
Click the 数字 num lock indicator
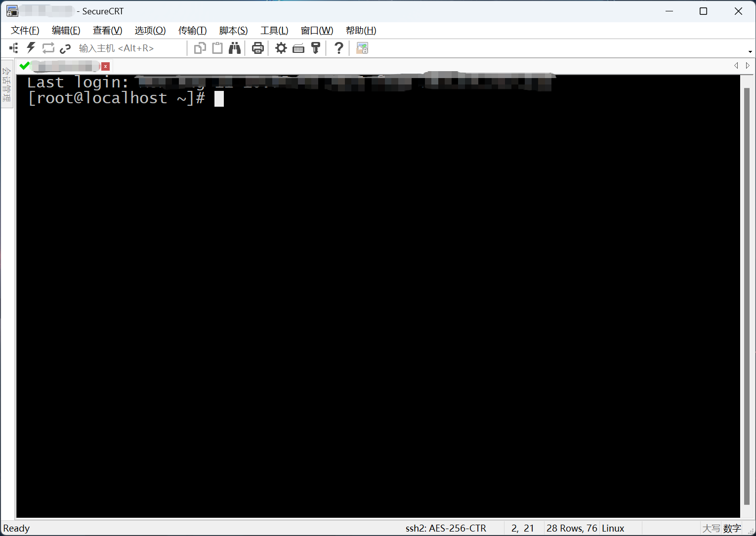pos(732,529)
